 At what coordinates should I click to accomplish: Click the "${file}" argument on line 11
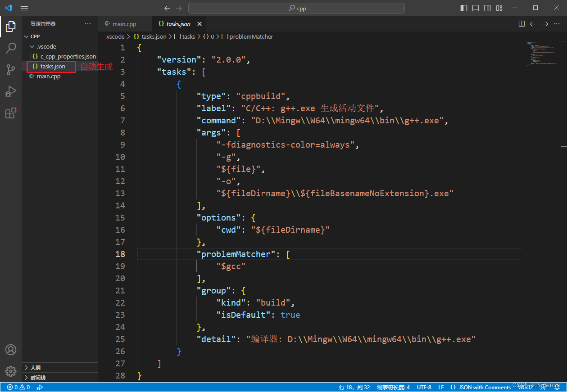(x=239, y=169)
